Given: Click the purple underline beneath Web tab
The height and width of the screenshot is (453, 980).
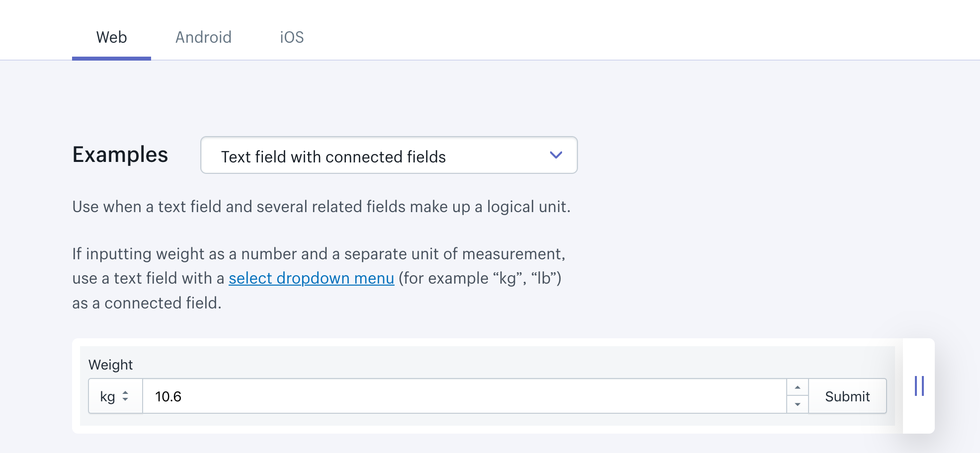Looking at the screenshot, I should [111, 58].
